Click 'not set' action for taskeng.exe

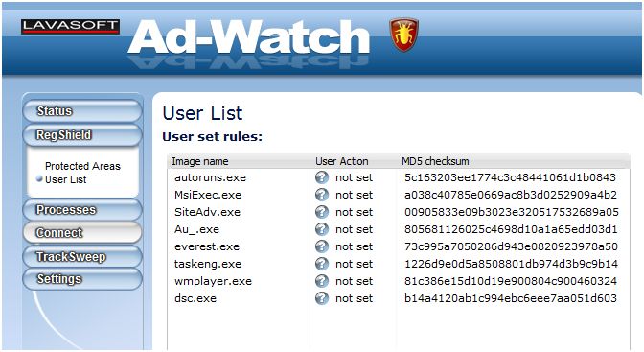tap(354, 264)
